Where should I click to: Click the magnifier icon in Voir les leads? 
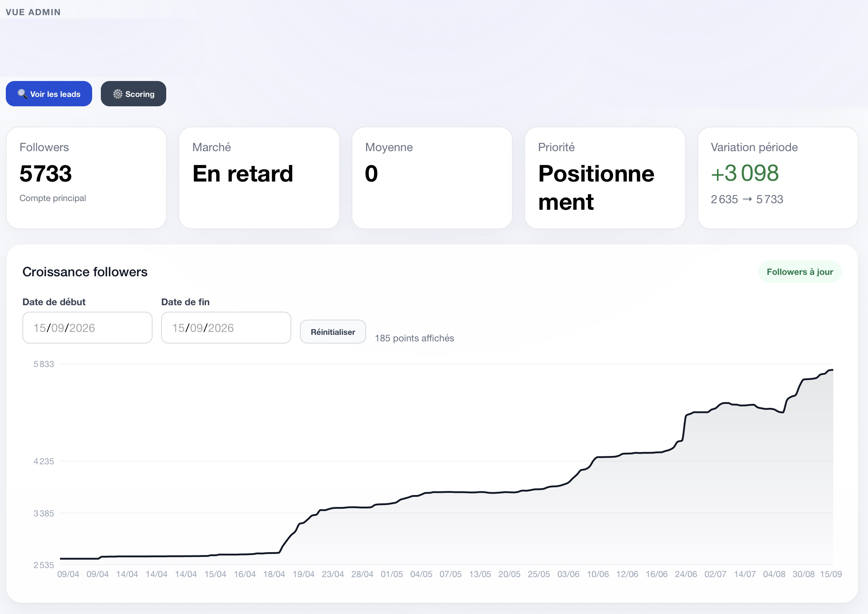tap(22, 94)
